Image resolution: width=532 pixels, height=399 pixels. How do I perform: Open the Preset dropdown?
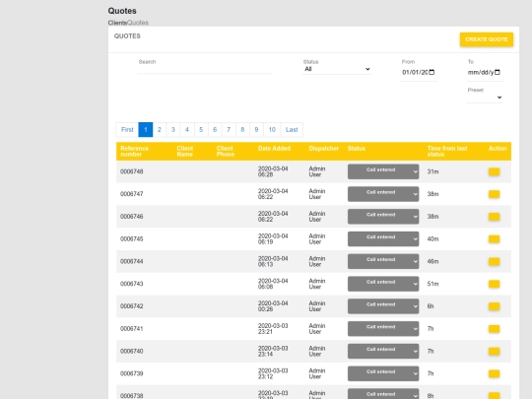click(x=485, y=98)
